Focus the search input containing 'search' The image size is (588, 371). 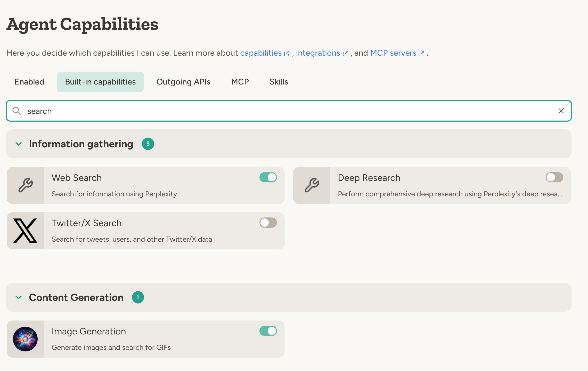pyautogui.click(x=289, y=111)
